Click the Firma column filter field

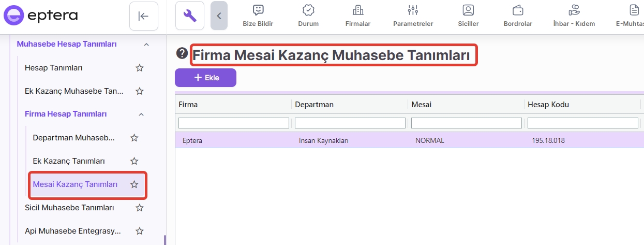pos(234,123)
